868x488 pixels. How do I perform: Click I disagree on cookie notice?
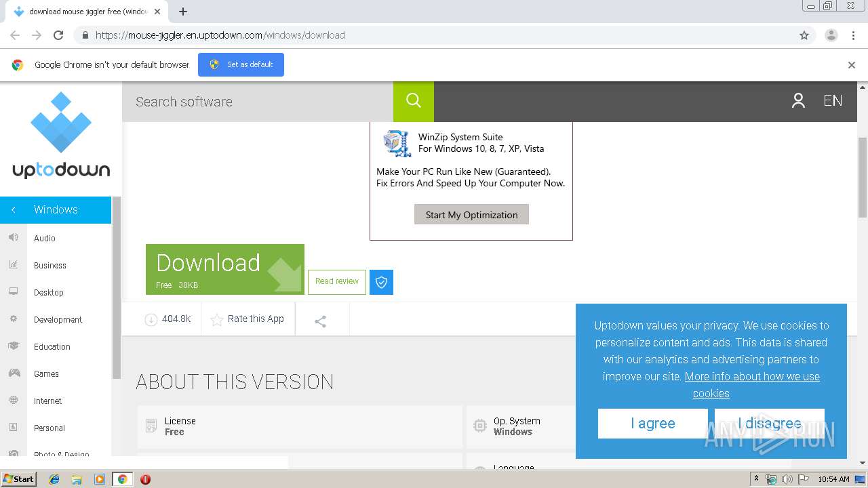point(770,424)
